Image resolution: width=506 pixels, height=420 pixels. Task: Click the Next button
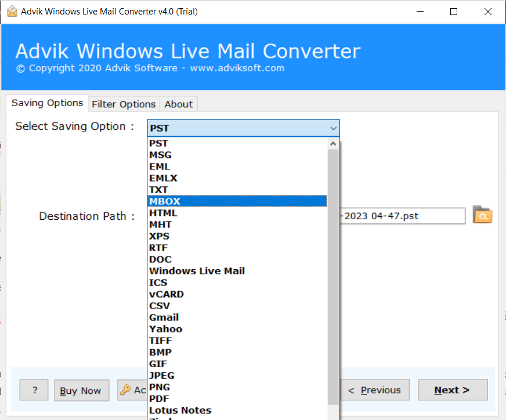pyautogui.click(x=453, y=390)
